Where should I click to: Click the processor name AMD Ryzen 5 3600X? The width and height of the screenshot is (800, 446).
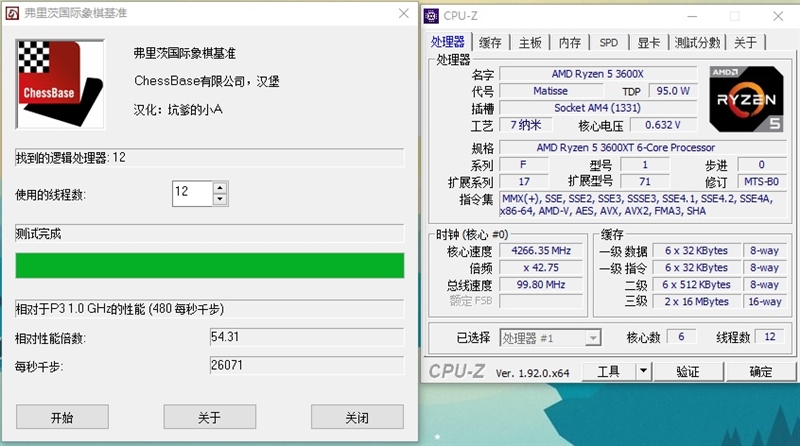click(598, 74)
